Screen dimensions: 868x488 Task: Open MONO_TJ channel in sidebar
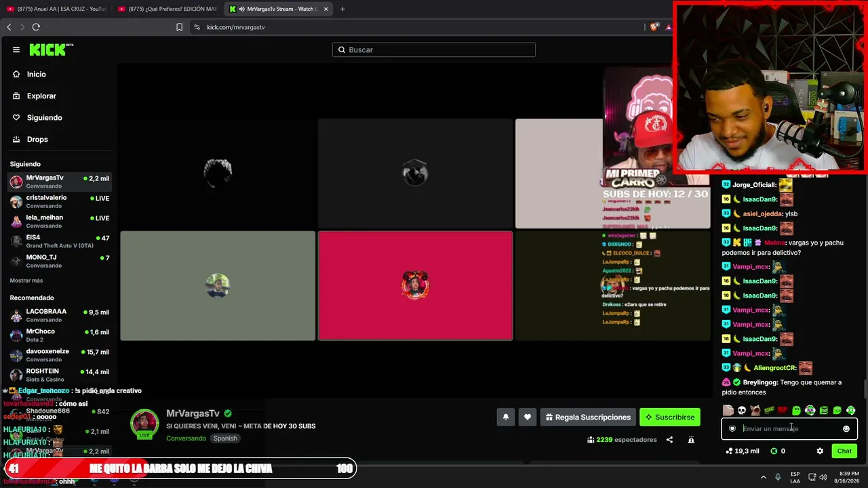click(x=59, y=261)
